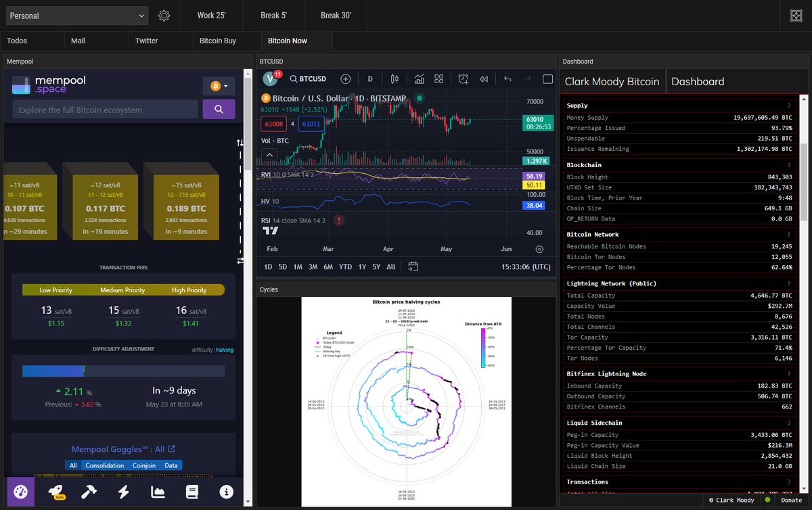Open the fullscreen layout icon at top right
The width and height of the screenshot is (812, 510).
tap(796, 16)
